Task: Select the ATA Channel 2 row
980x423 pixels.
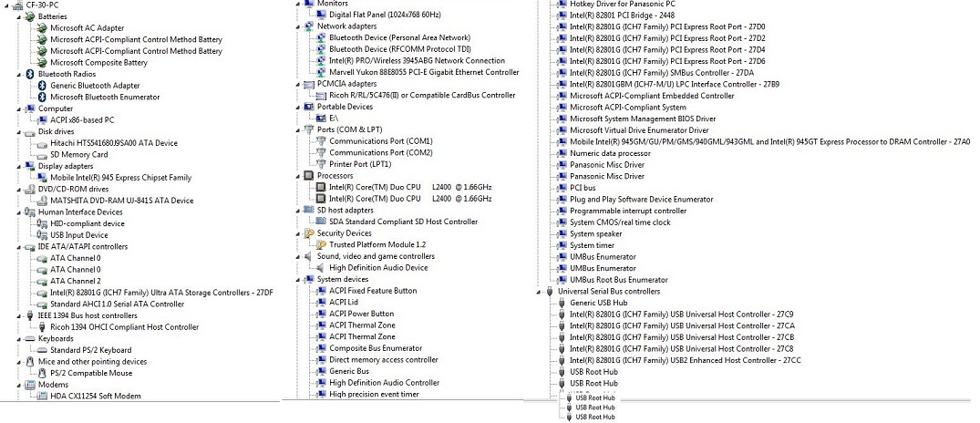Action: pyautogui.click(x=75, y=281)
